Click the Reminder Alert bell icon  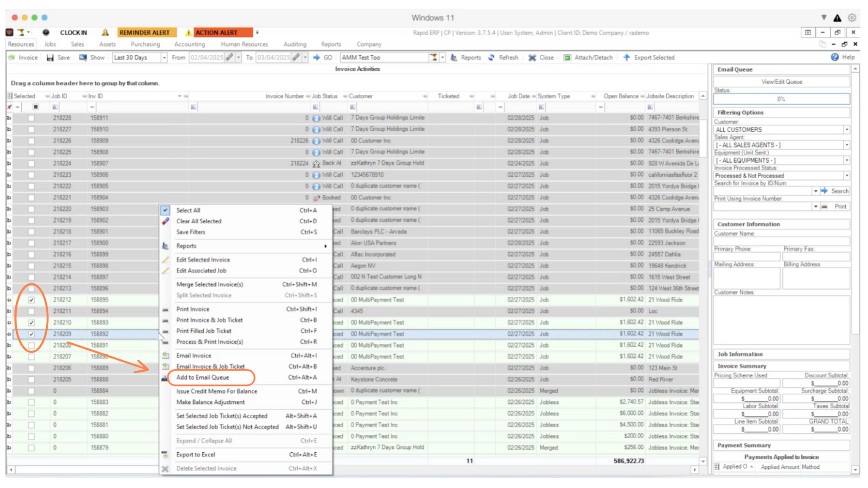click(105, 33)
